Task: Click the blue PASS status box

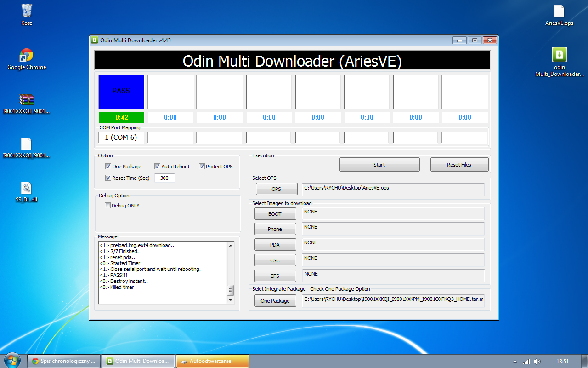Action: point(121,92)
